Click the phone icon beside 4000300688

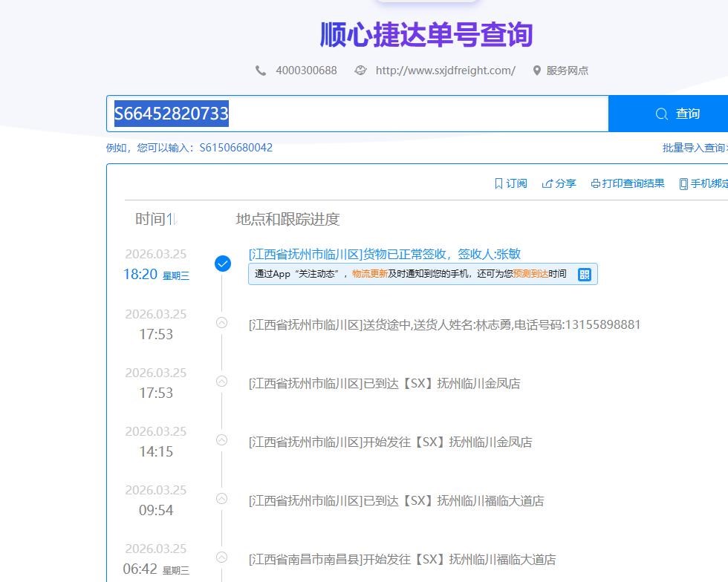click(x=261, y=71)
